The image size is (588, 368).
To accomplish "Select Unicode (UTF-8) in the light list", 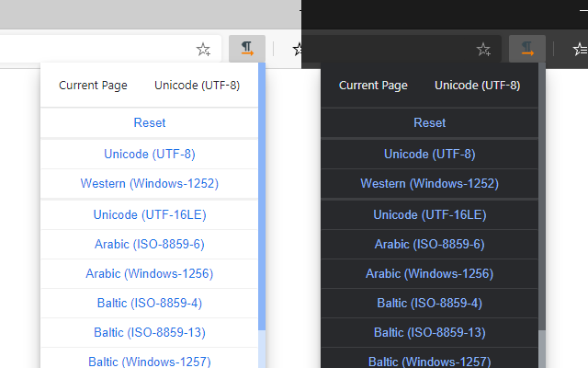I will point(150,154).
